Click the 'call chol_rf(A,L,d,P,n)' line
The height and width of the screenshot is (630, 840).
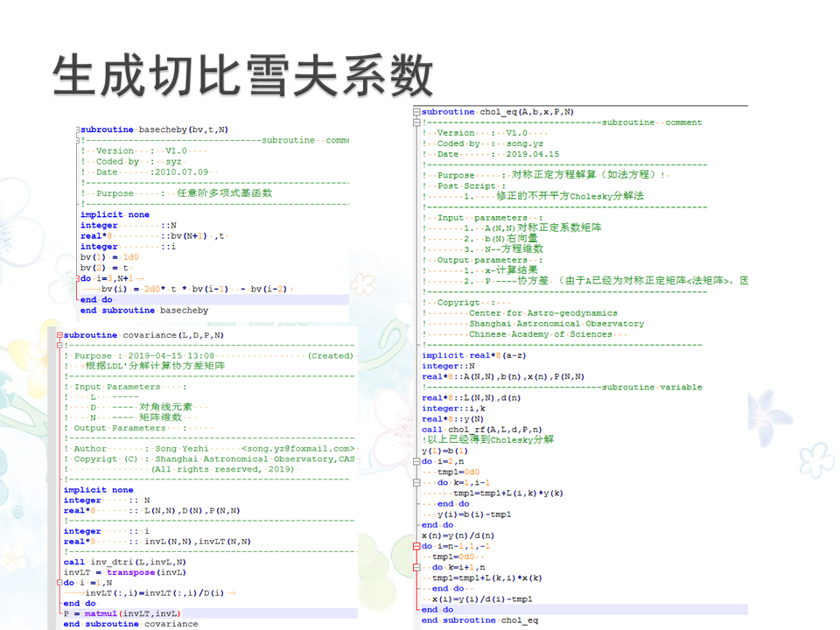482,430
